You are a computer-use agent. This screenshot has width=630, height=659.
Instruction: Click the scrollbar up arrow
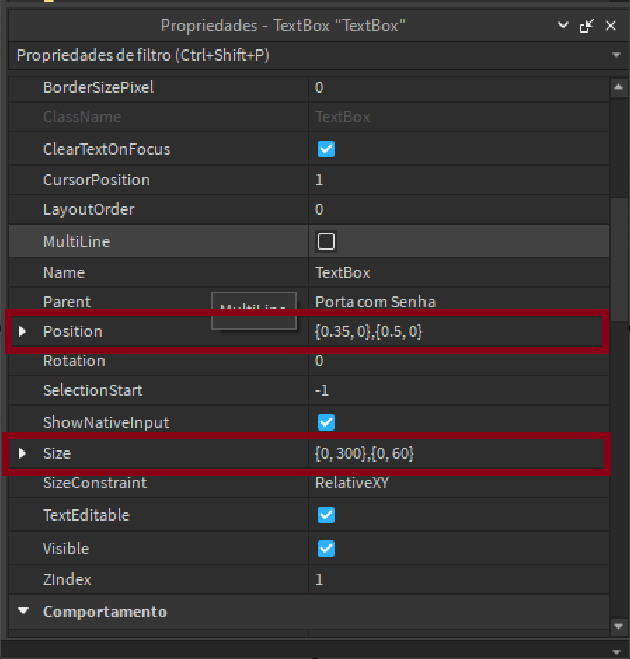tap(620, 88)
